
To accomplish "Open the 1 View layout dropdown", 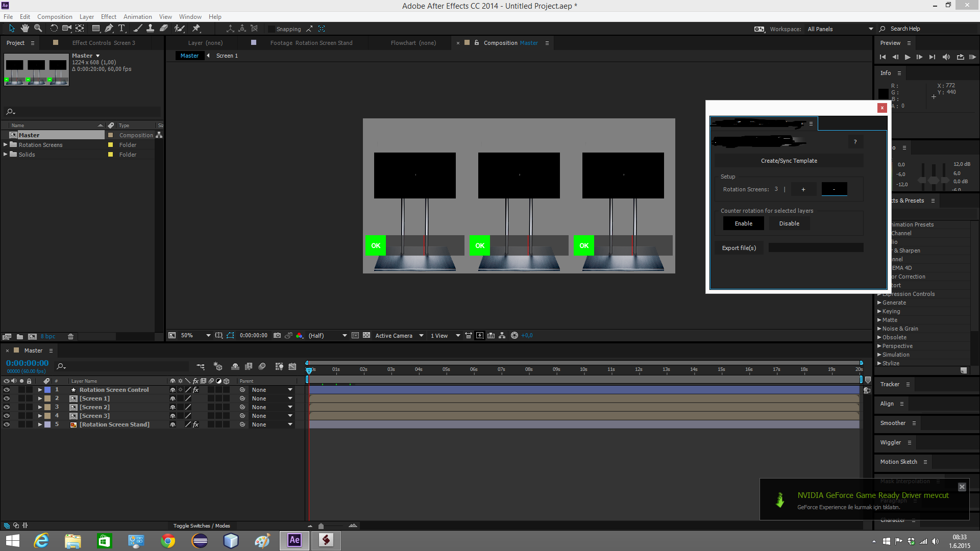I will [x=445, y=336].
